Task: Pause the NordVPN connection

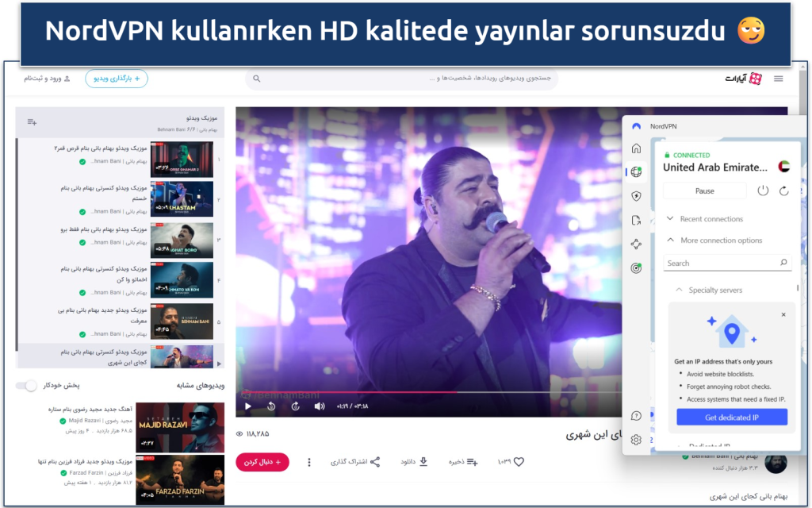Action: tap(704, 190)
